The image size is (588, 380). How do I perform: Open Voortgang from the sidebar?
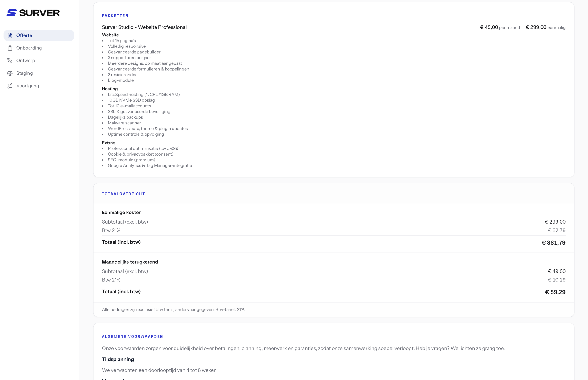point(39,86)
